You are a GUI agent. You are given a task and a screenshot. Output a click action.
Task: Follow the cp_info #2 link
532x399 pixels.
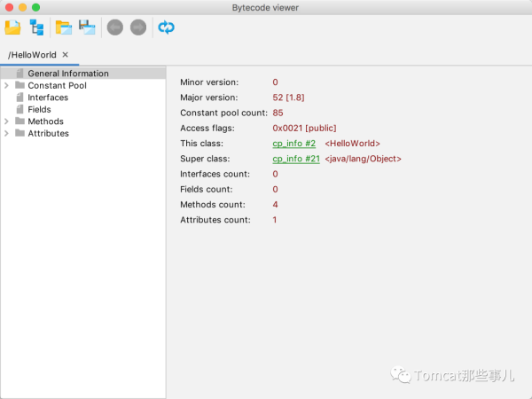[x=294, y=144]
